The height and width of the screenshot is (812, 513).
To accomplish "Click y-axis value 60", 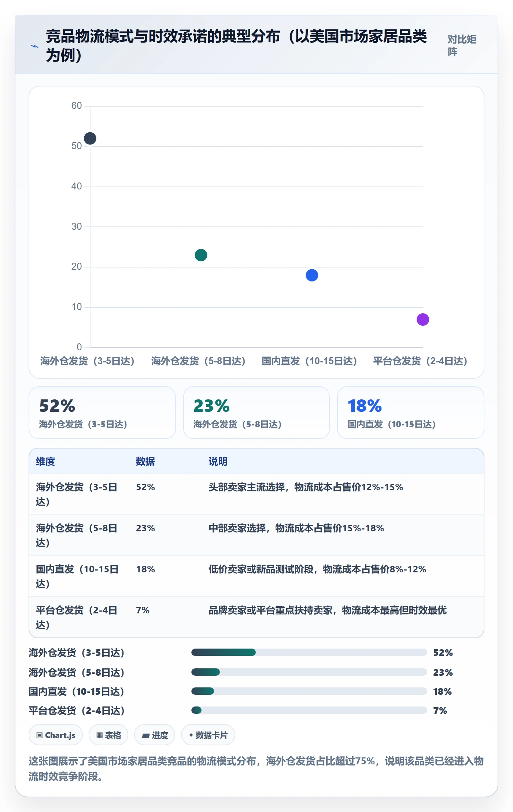I will tap(77, 106).
